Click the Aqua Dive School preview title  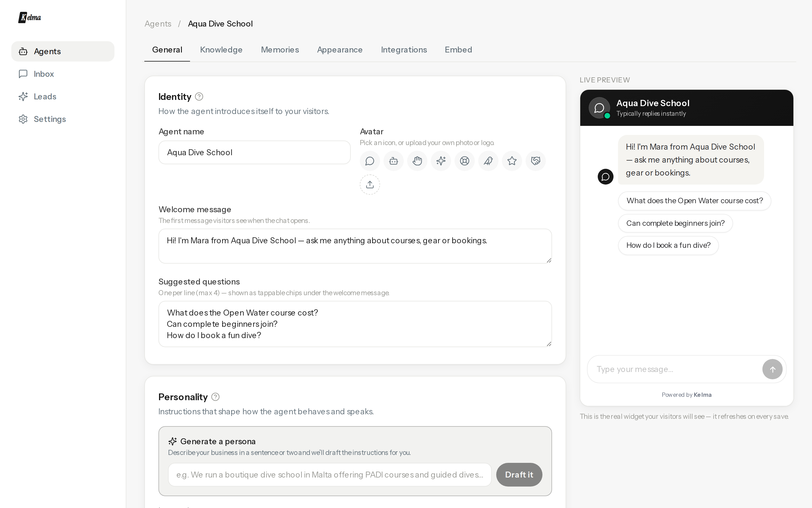pyautogui.click(x=653, y=103)
